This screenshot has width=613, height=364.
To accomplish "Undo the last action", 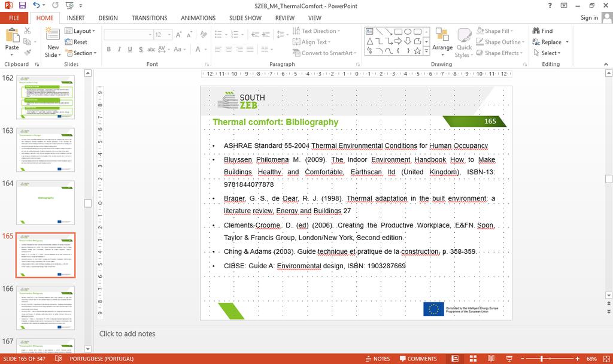I will (37, 5).
